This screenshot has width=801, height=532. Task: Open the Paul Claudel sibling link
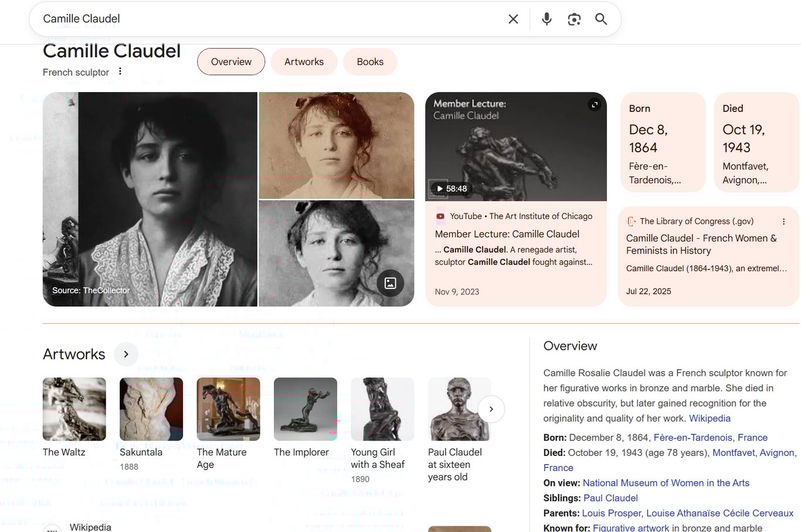pyautogui.click(x=610, y=498)
